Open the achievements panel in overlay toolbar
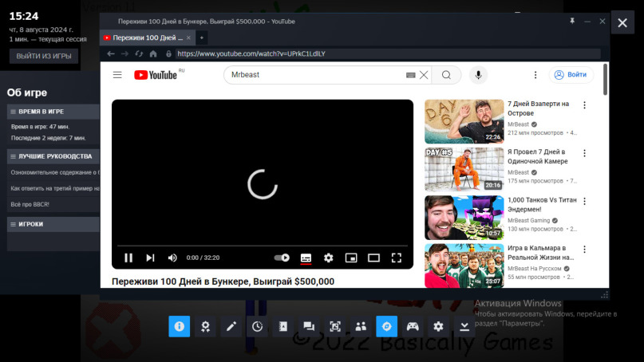 pyautogui.click(x=205, y=326)
